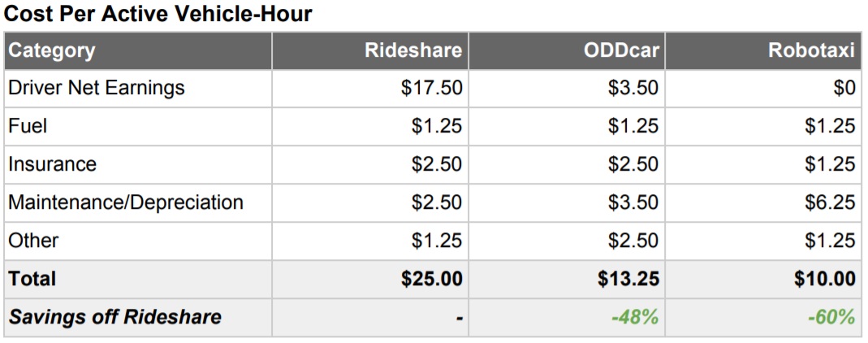868x343 pixels.
Task: Click the Other row label
Action: coord(33,241)
